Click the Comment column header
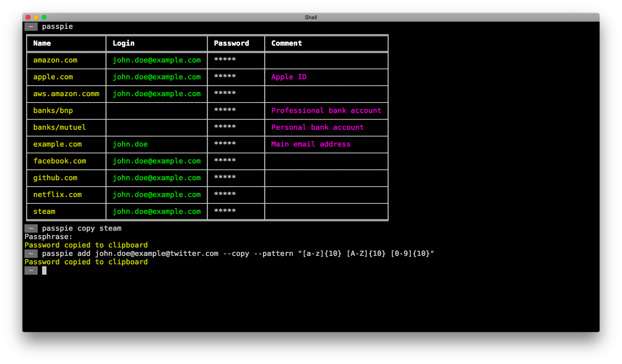Viewport: 622px width, 364px height. (287, 43)
